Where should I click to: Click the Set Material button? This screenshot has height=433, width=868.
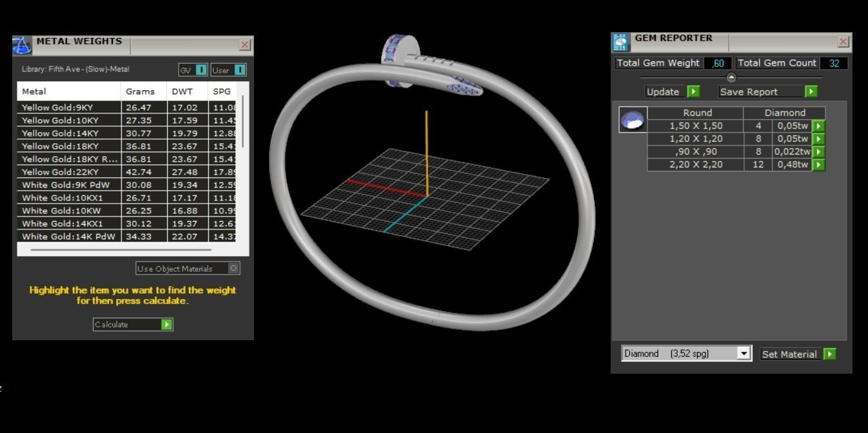click(x=798, y=354)
